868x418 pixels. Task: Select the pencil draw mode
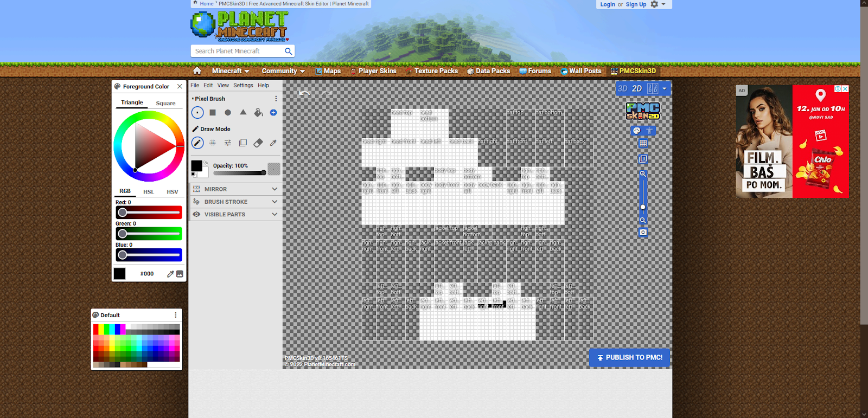coord(197,143)
